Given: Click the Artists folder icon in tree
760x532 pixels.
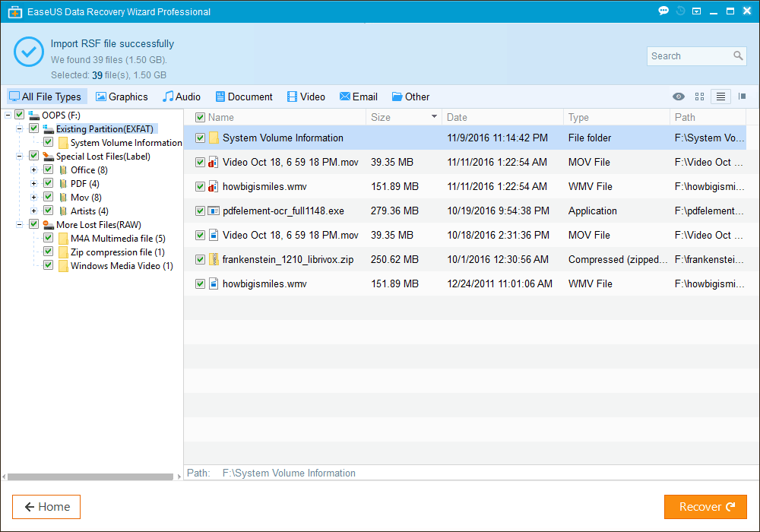Looking at the screenshot, I should point(63,211).
